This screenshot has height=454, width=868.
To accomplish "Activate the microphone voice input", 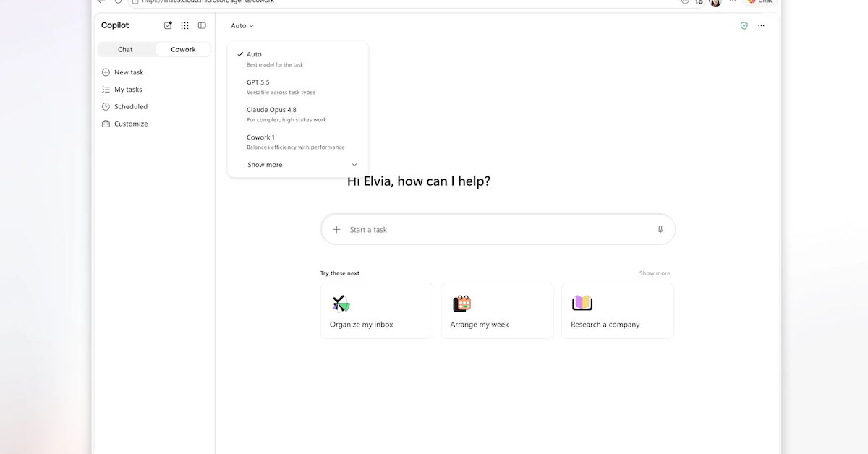I will tap(660, 229).
